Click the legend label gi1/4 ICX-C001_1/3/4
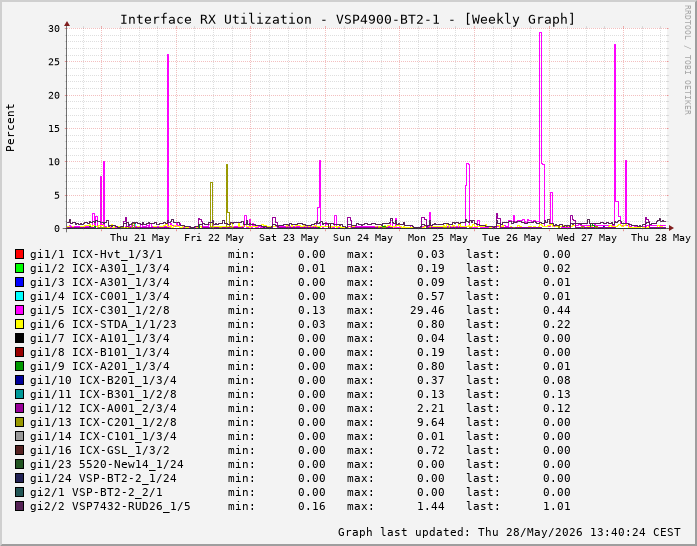 pyautogui.click(x=100, y=296)
